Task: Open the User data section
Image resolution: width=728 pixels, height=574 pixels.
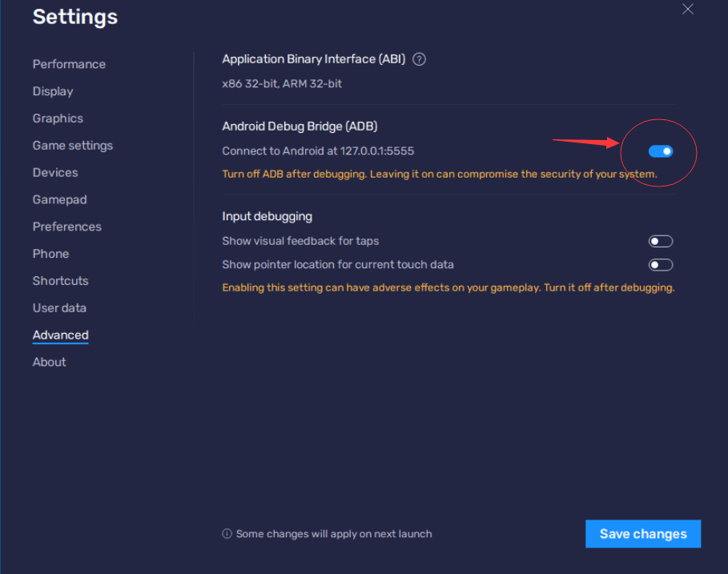Action: click(59, 307)
